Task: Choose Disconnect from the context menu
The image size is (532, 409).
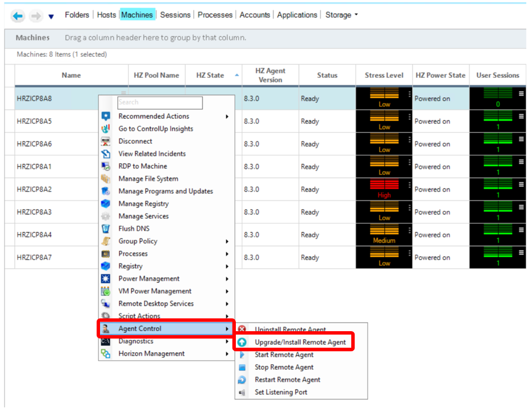Action: click(135, 141)
